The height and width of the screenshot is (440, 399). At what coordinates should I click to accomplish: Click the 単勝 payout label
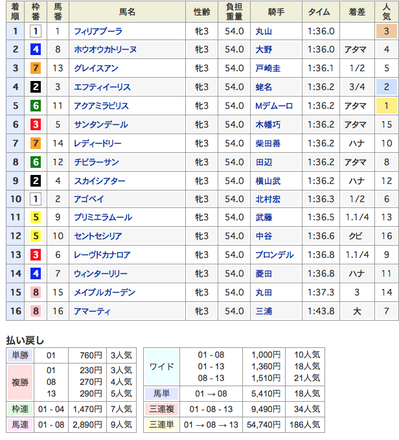[20, 355]
